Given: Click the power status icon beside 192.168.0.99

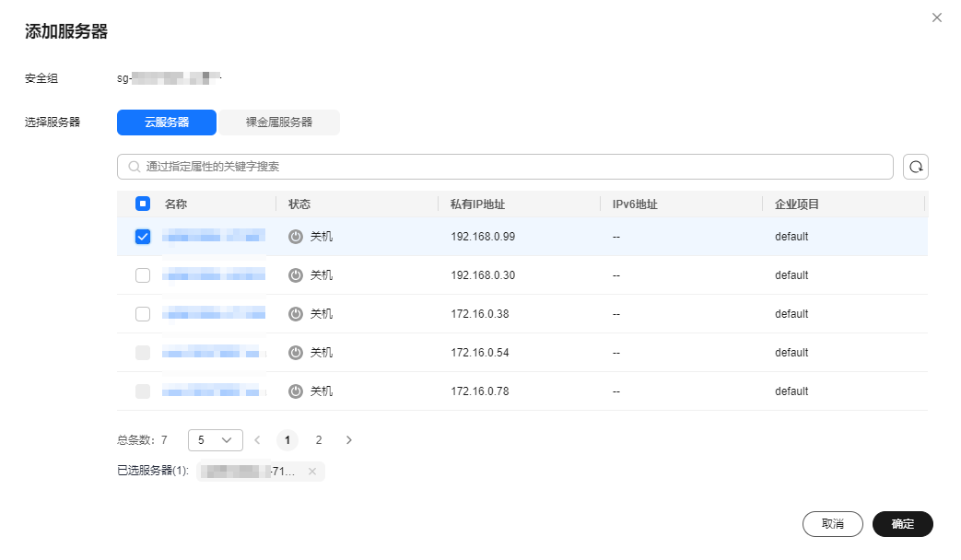Looking at the screenshot, I should (x=296, y=236).
